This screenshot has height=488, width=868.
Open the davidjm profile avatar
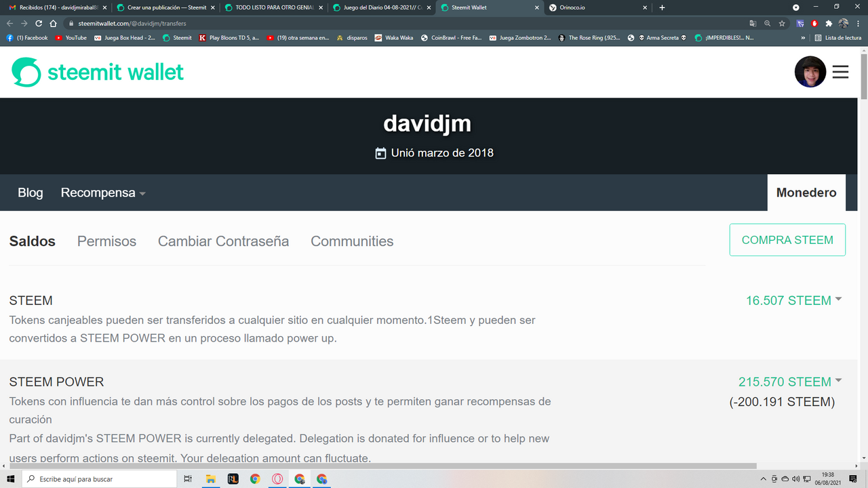click(810, 72)
